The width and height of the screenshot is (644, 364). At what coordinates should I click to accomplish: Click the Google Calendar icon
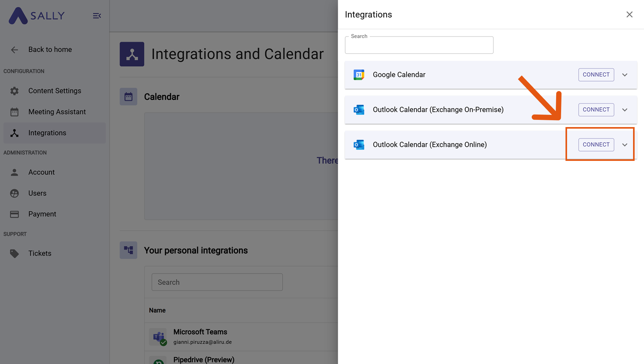click(359, 75)
